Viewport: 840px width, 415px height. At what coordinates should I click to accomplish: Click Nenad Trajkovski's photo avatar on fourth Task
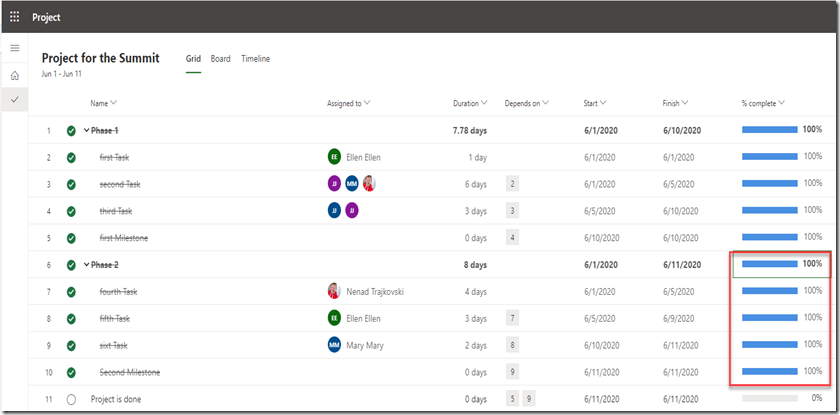coord(334,291)
